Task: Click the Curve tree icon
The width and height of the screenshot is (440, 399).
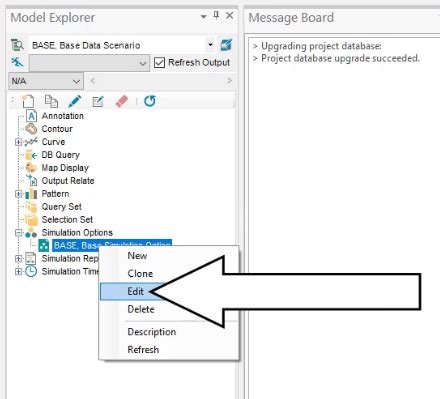Action: pos(31,142)
